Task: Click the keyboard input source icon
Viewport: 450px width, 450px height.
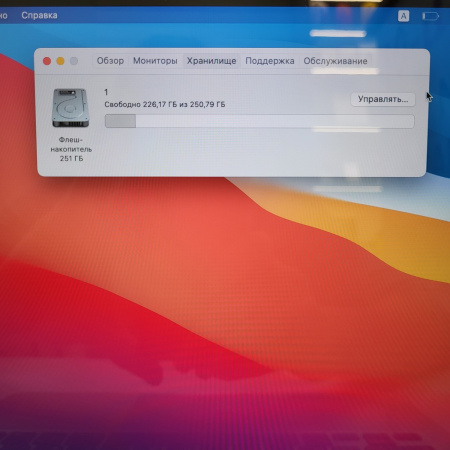Action: (x=403, y=16)
